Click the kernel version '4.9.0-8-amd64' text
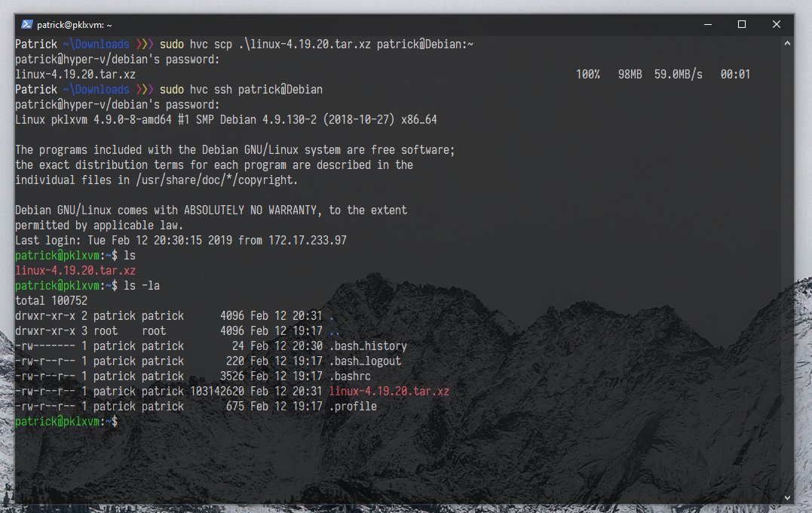 (132, 120)
